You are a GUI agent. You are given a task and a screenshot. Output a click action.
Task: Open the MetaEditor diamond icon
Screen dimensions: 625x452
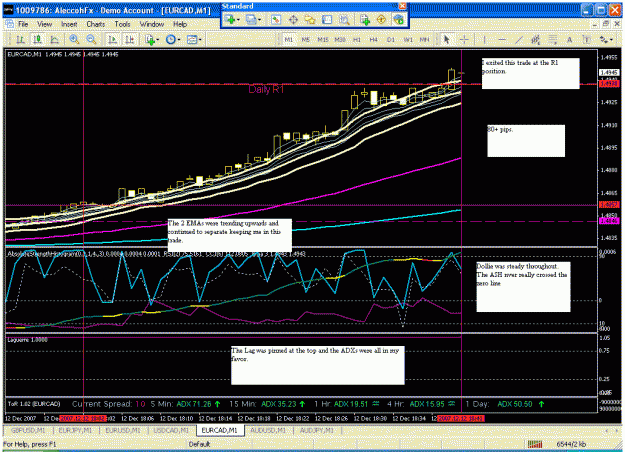[x=381, y=20]
